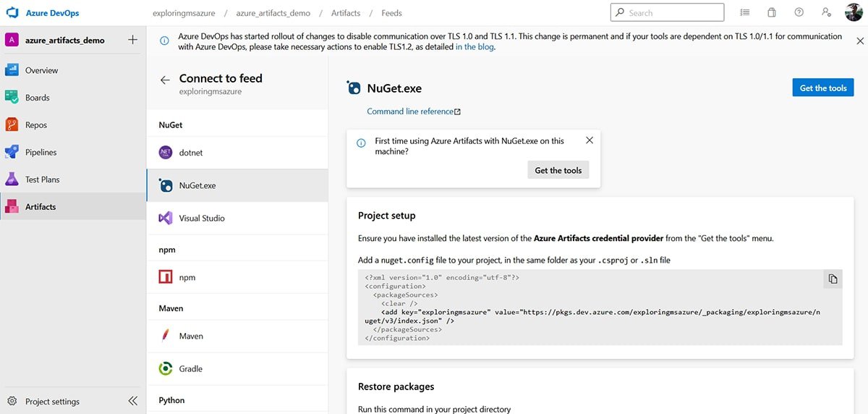Go back using the Connect to feed arrow
868x414 pixels.
(x=165, y=80)
